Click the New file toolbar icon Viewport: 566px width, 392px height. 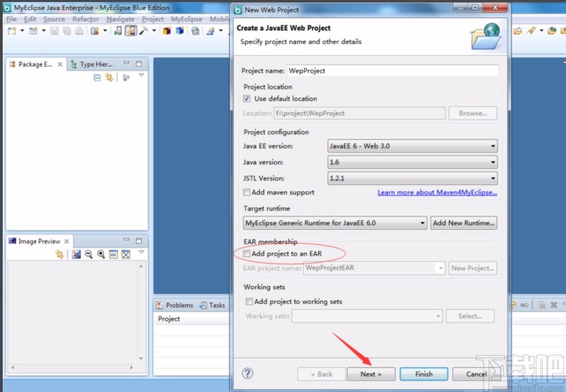(12, 31)
